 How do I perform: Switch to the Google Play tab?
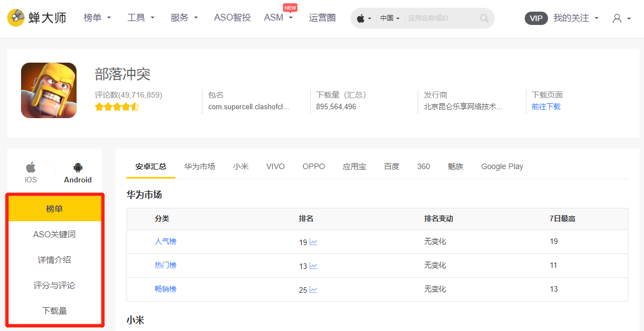502,166
